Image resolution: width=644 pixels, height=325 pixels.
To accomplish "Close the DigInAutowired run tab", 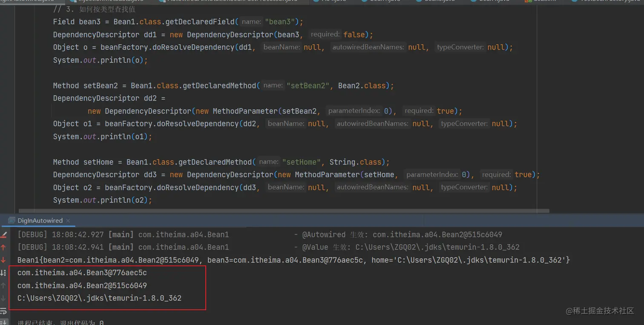I will pos(68,221).
